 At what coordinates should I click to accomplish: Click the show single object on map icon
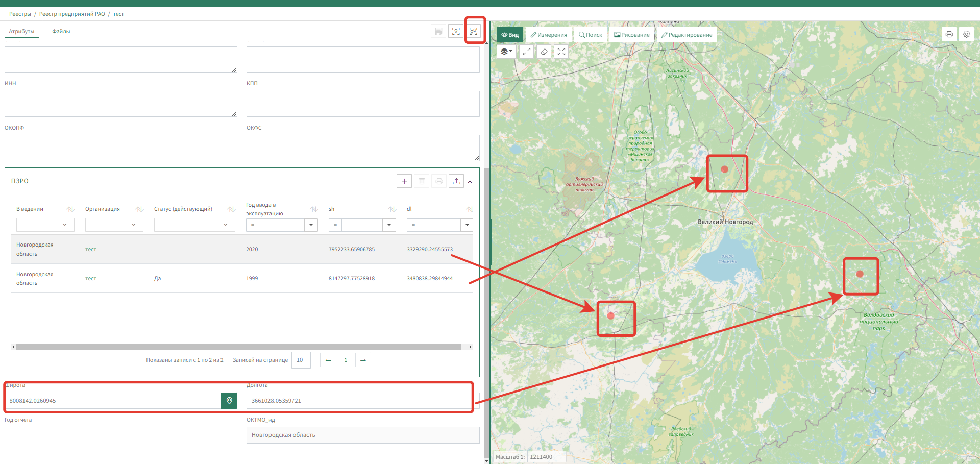tap(456, 31)
